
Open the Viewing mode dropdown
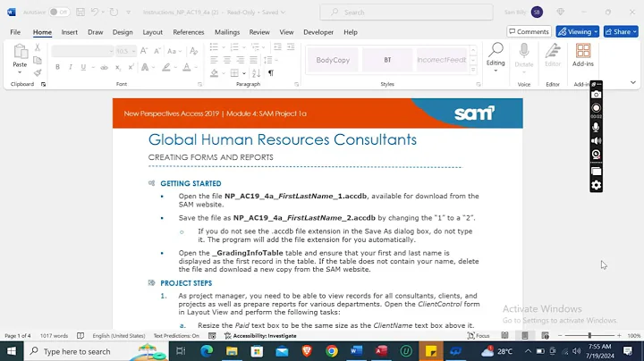[x=578, y=31]
